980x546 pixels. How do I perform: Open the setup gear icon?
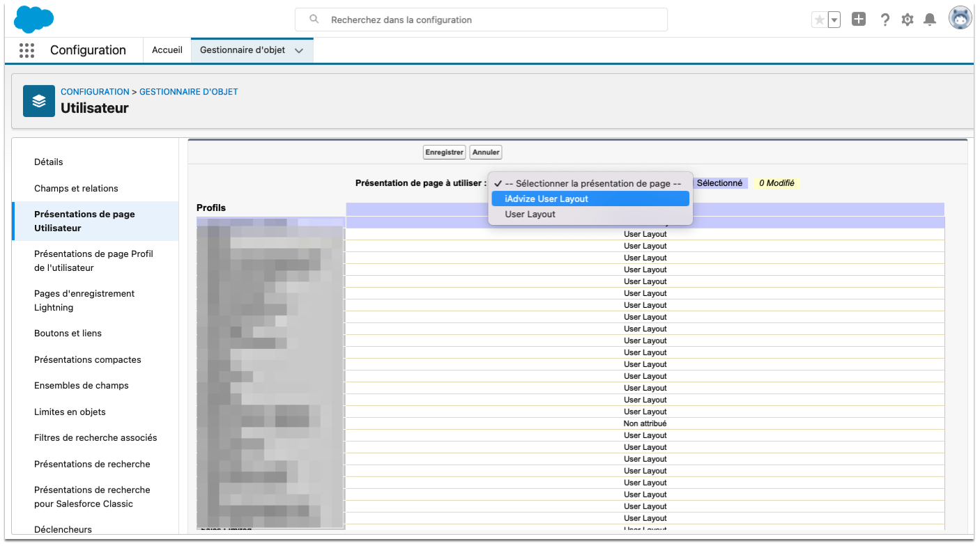tap(907, 19)
